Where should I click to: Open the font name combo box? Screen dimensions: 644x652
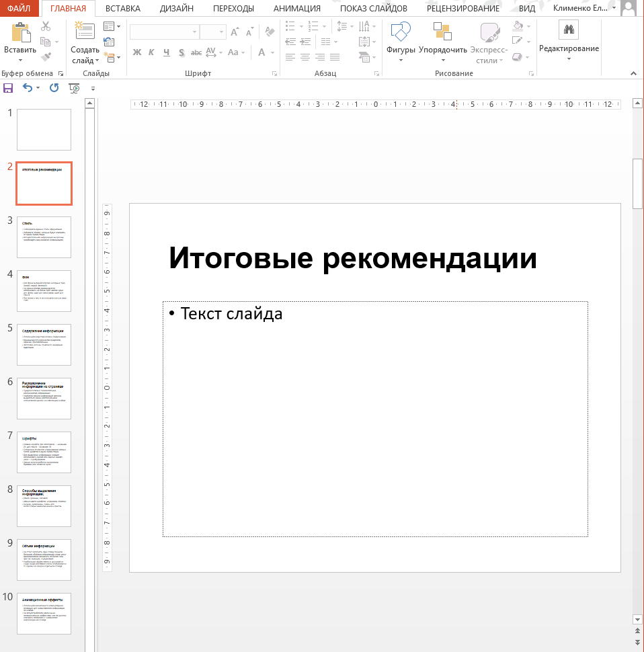tap(164, 32)
